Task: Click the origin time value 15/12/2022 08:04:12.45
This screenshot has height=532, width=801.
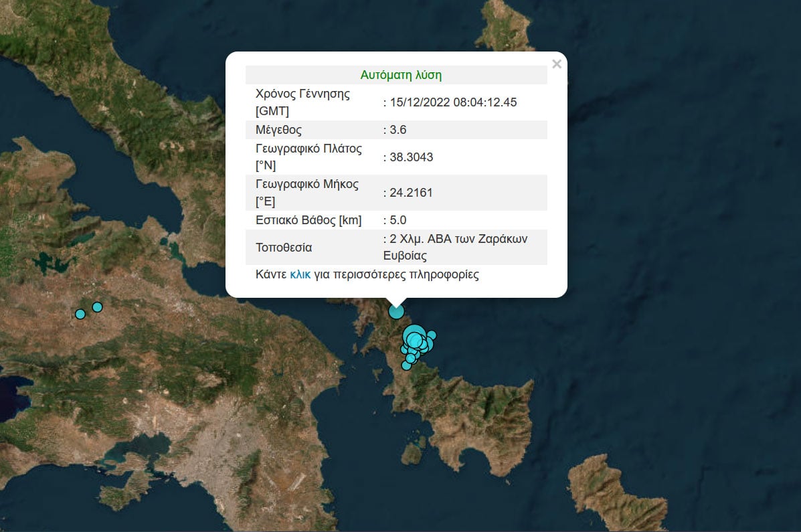Action: [x=452, y=102]
